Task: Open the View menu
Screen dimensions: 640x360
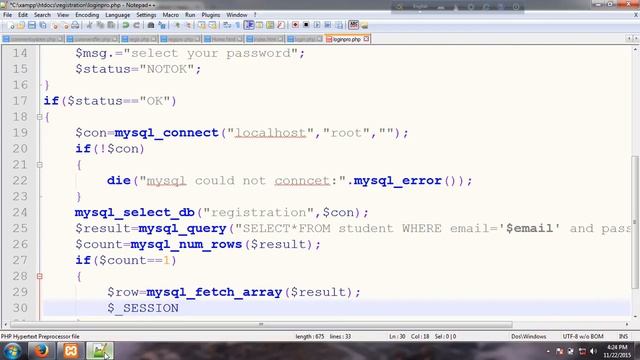Action: [x=63, y=15]
